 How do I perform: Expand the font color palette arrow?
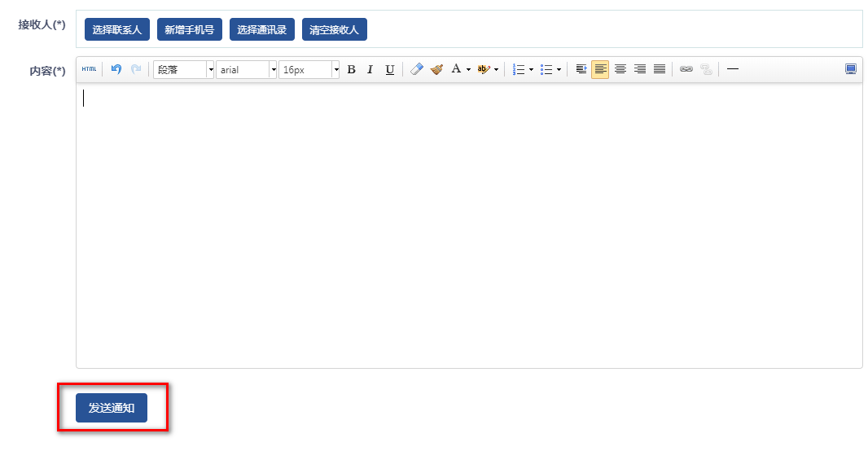[x=468, y=70]
